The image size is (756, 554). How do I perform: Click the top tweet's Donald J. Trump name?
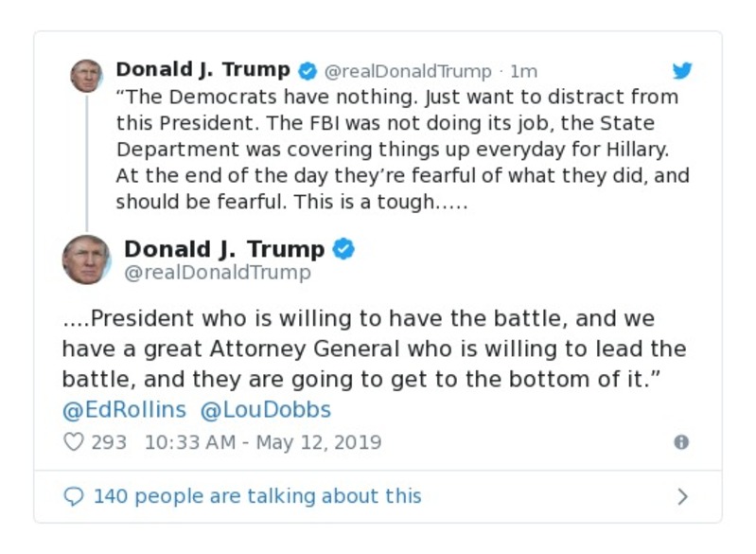click(202, 69)
